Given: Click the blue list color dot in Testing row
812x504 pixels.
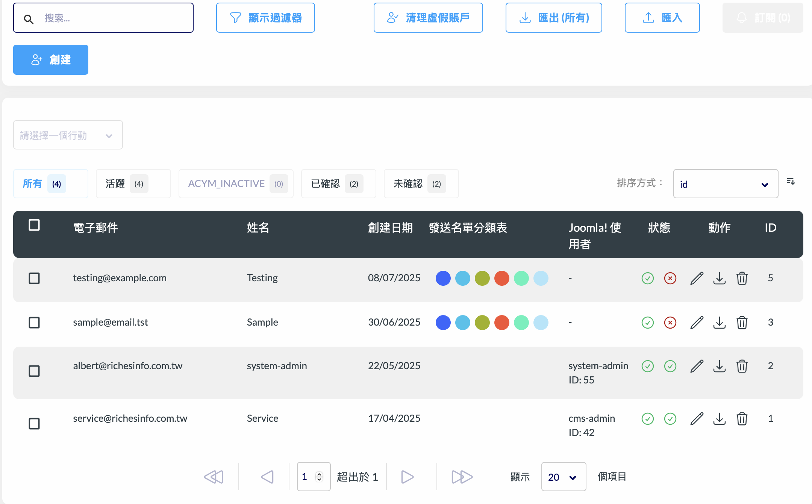Looking at the screenshot, I should click(443, 278).
